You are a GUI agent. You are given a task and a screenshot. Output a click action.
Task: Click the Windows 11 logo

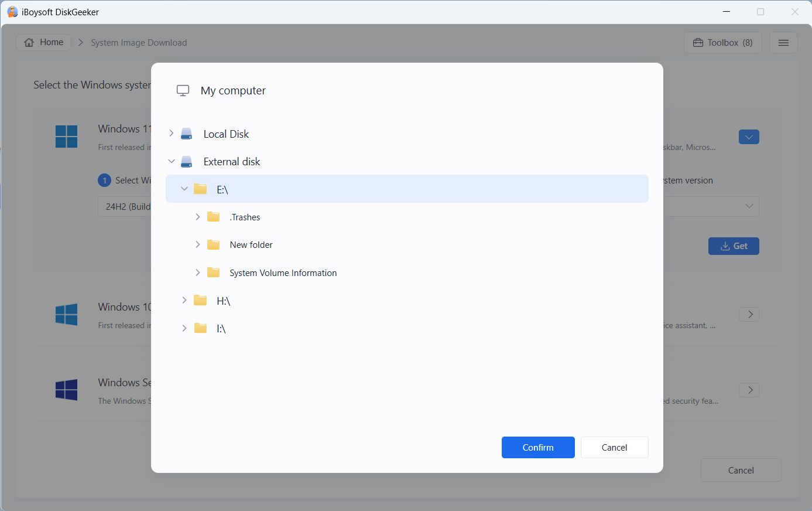point(66,137)
